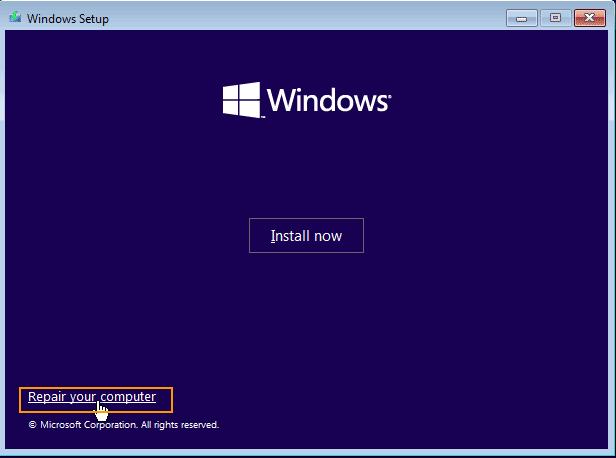Click the Windows logo in the center

(307, 100)
